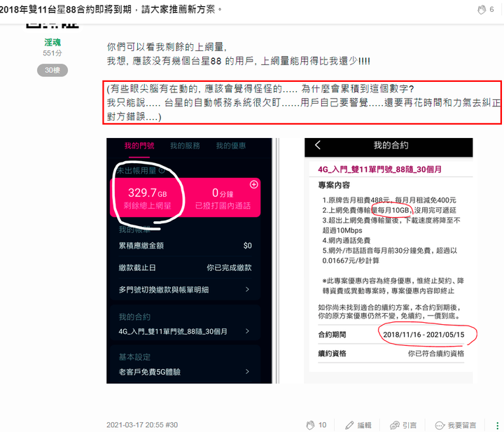Click the quote bubble icon beside 引言
Image resolution: width=504 pixels, height=432 pixels.
pyautogui.click(x=394, y=425)
